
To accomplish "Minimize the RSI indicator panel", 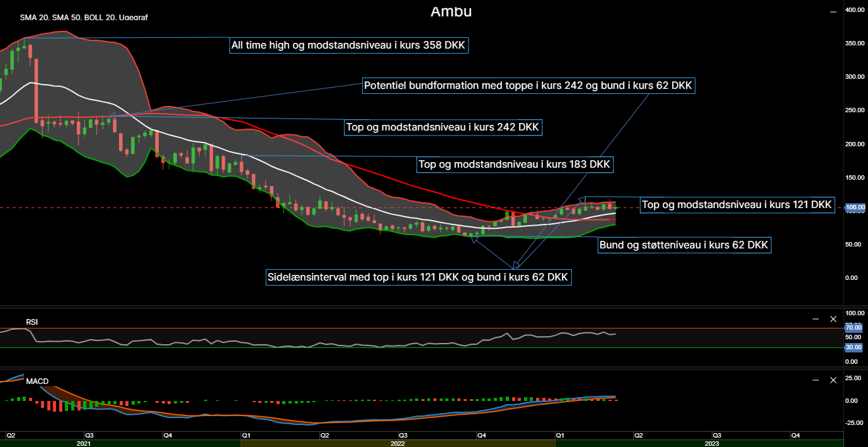I will (x=816, y=319).
